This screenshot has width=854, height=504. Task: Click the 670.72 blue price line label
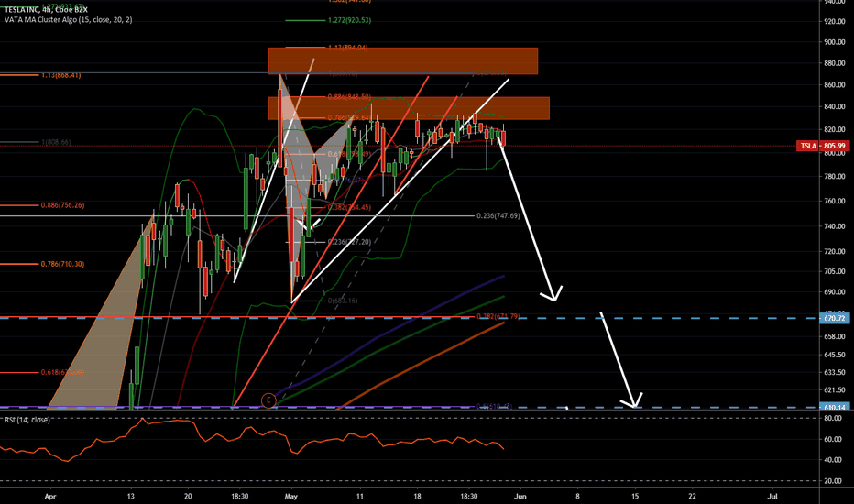834,318
